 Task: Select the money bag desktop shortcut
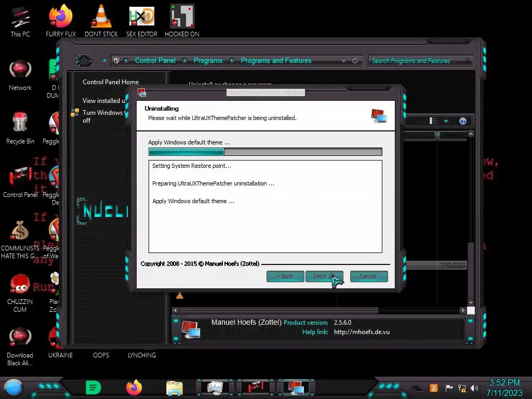click(20, 240)
